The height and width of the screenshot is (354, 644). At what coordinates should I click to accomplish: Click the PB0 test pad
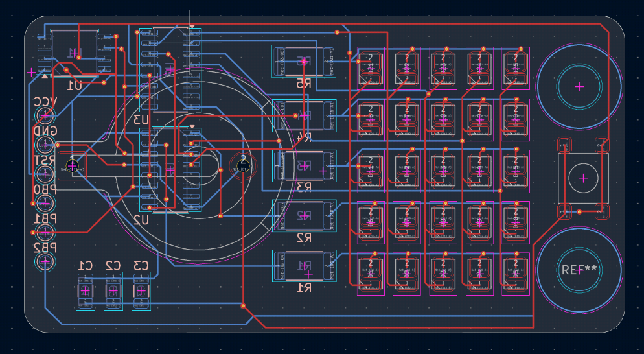[x=45, y=203]
